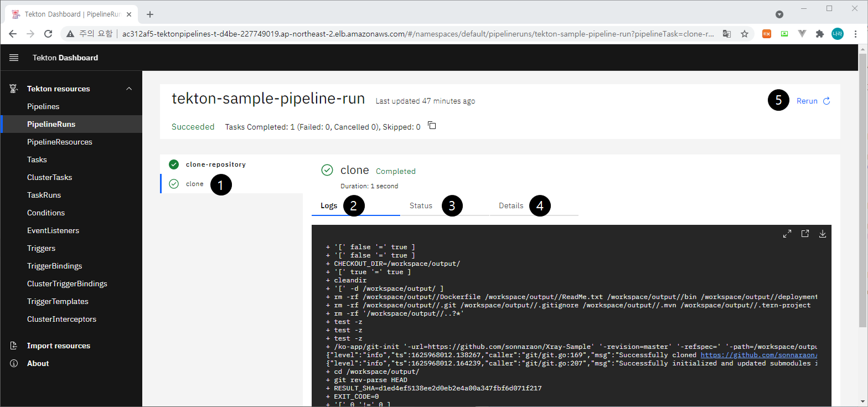
Task: Open ClusterInterceptors in the sidebar
Action: [71, 319]
